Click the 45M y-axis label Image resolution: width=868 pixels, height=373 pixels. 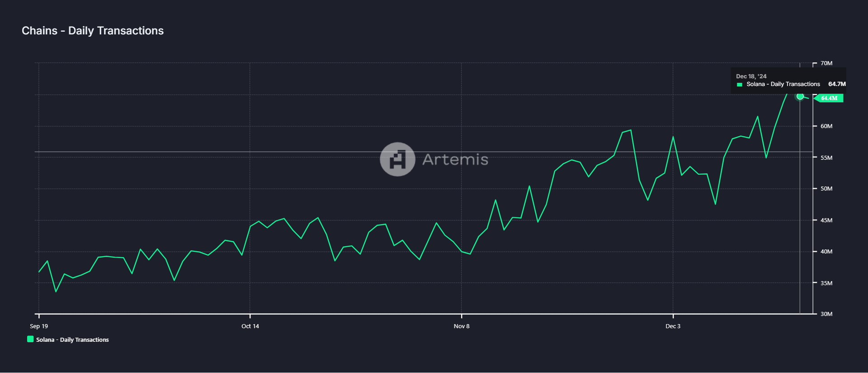click(x=826, y=220)
